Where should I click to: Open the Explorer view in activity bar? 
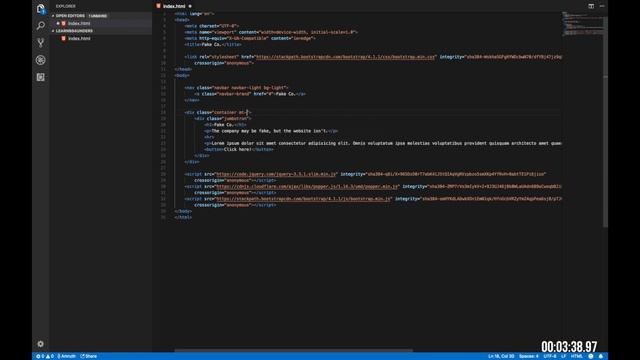pos(40,9)
